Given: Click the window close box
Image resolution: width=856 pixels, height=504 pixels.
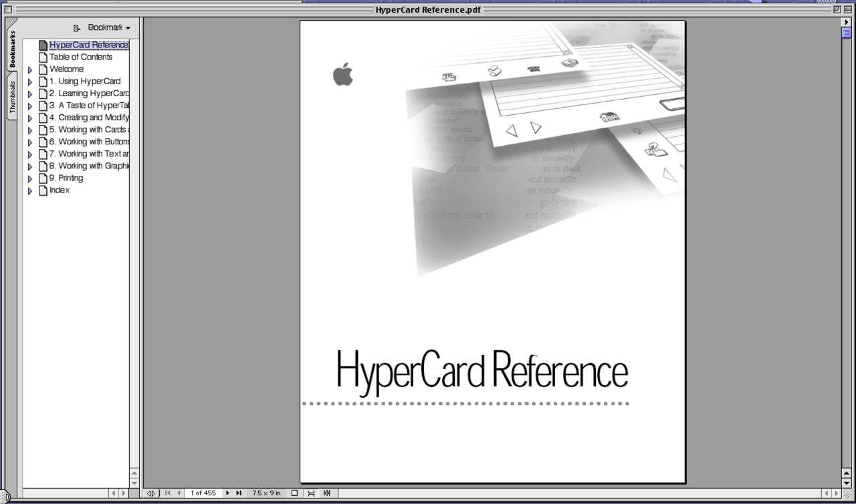Looking at the screenshot, I should pos(8,9).
